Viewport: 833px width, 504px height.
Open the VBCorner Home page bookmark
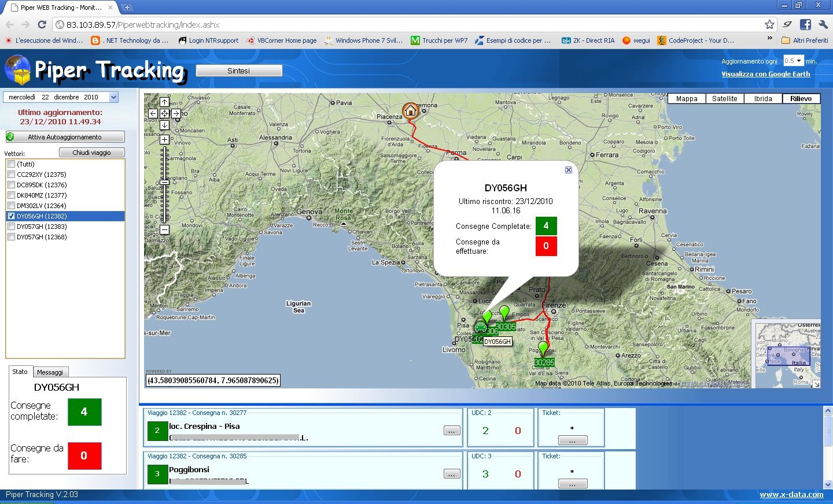click(282, 40)
